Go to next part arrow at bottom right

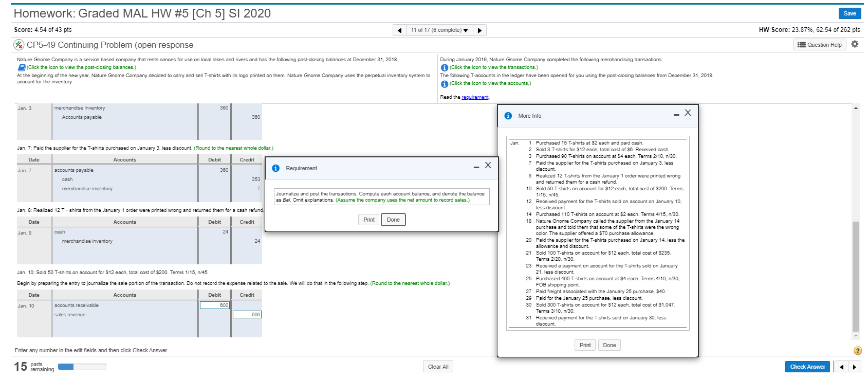pyautogui.click(x=854, y=367)
